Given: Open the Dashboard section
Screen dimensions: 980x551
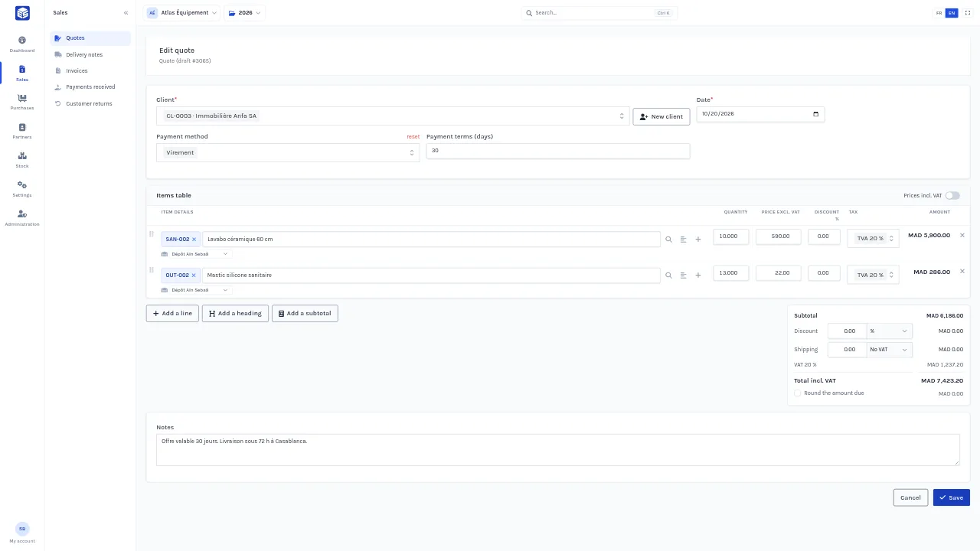Looking at the screenshot, I should click(22, 44).
